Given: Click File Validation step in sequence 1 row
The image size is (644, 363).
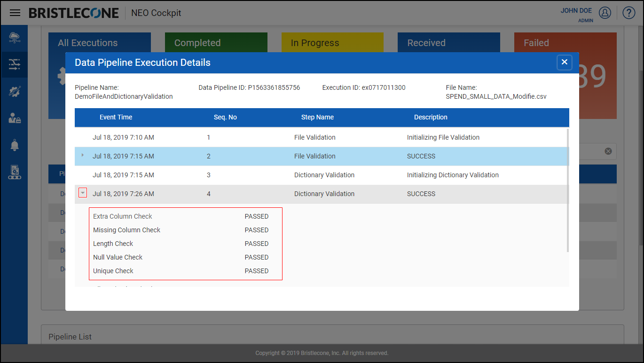Looking at the screenshot, I should [x=315, y=137].
